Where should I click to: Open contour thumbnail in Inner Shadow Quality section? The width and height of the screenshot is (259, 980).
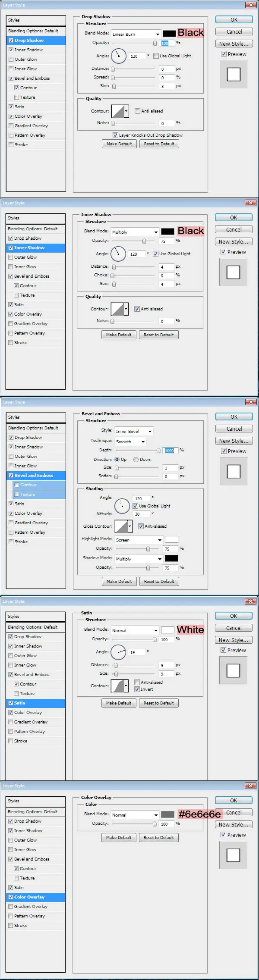pos(117,309)
